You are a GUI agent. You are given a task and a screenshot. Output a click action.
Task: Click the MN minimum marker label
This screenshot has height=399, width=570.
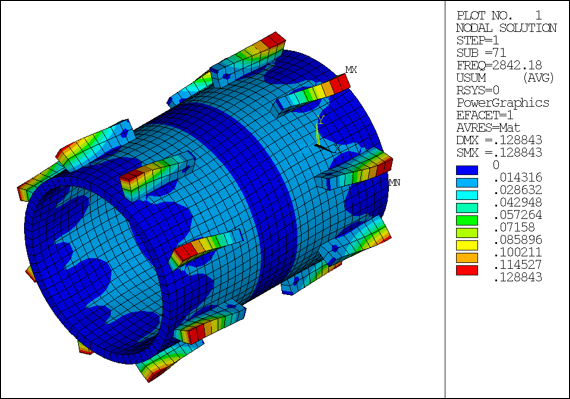point(394,182)
